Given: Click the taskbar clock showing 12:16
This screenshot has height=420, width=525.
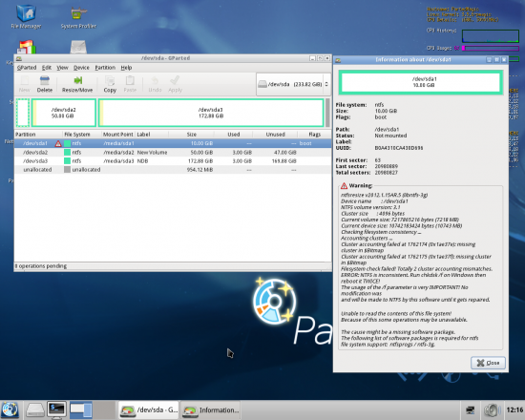Looking at the screenshot, I should point(514,409).
